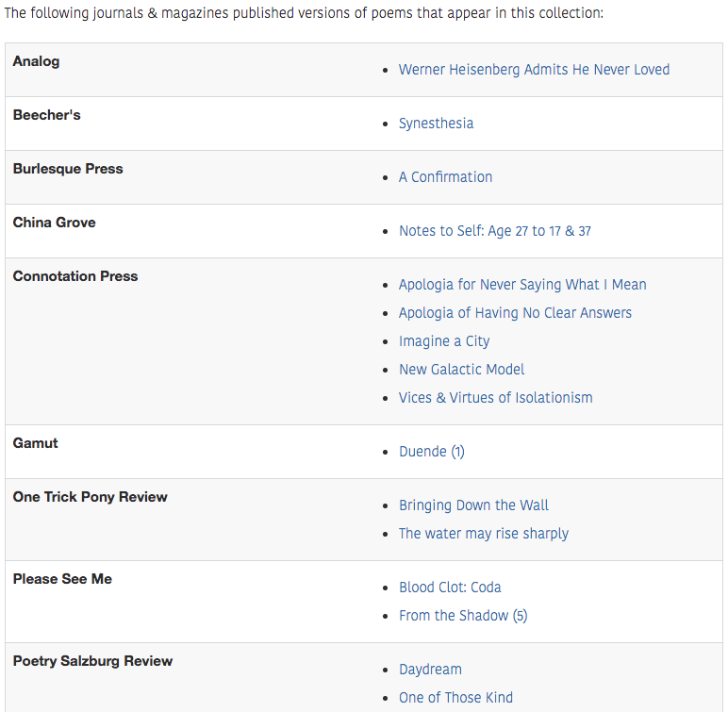Select the Beecher's journal name
This screenshot has height=712, width=728.
47,115
